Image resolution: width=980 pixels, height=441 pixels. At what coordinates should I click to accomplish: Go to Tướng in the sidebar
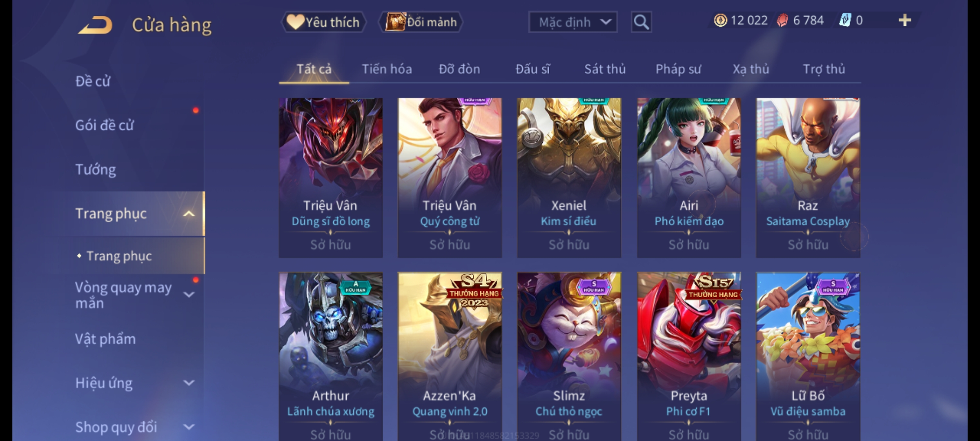point(96,169)
